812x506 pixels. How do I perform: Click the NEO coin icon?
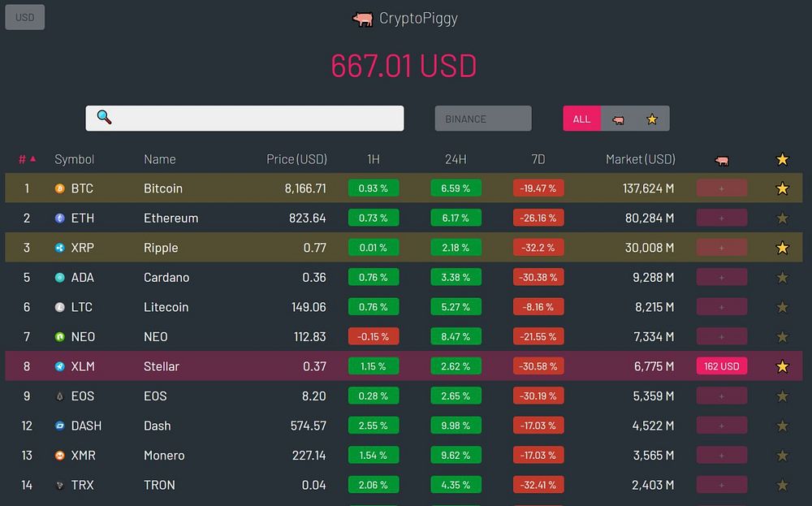tap(60, 336)
